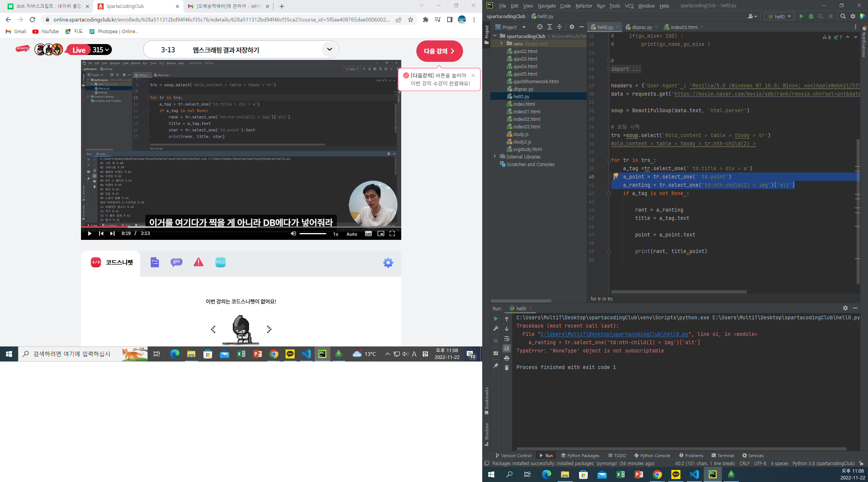The image size is (868, 482).
Task: Click the crosshair Select Opened File icon
Action: click(x=540, y=27)
